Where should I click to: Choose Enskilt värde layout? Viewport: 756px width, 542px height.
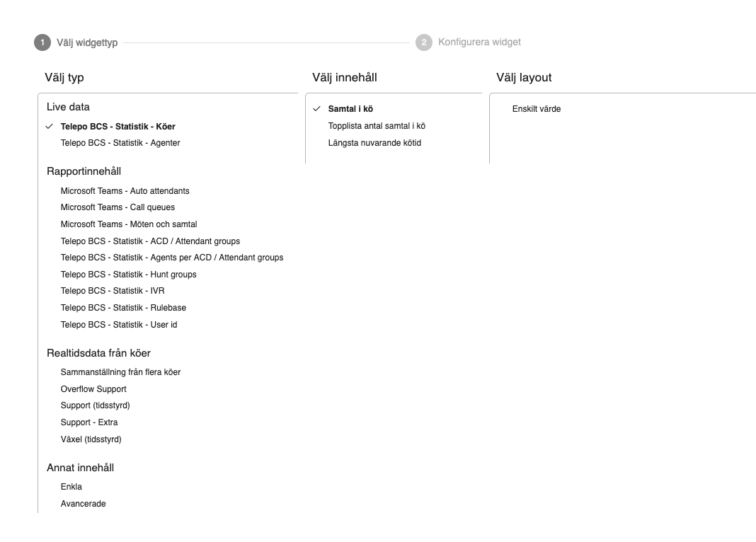[x=536, y=109]
